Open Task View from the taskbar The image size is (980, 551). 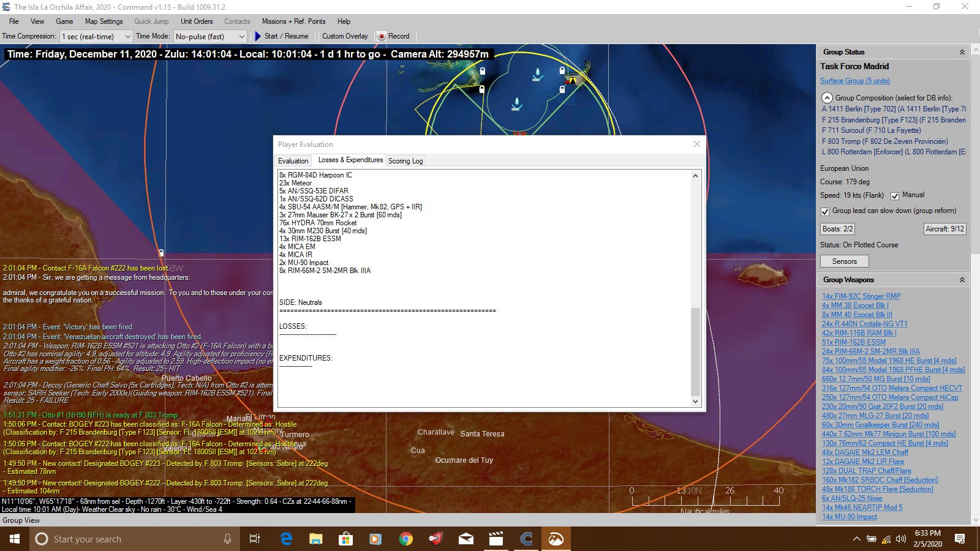coord(255,539)
